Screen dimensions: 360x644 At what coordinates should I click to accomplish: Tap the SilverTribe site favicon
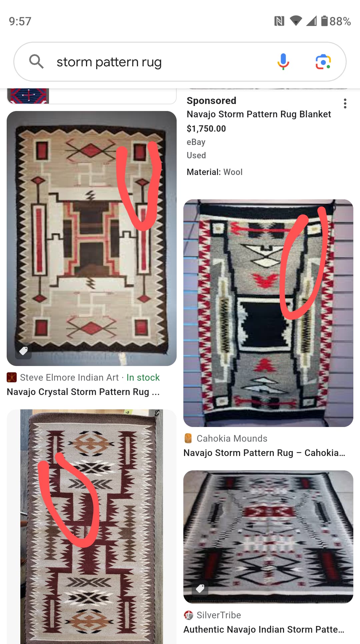[x=188, y=615]
